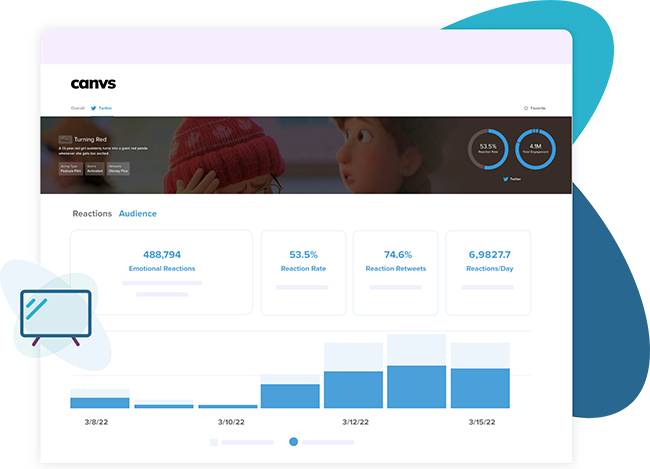This screenshot has width=650, height=469.
Task: Switch to the Overall tab
Action: [78, 108]
